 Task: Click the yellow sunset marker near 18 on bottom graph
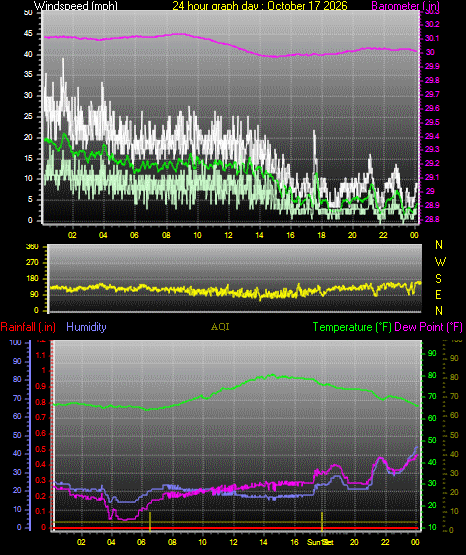[x=322, y=521]
